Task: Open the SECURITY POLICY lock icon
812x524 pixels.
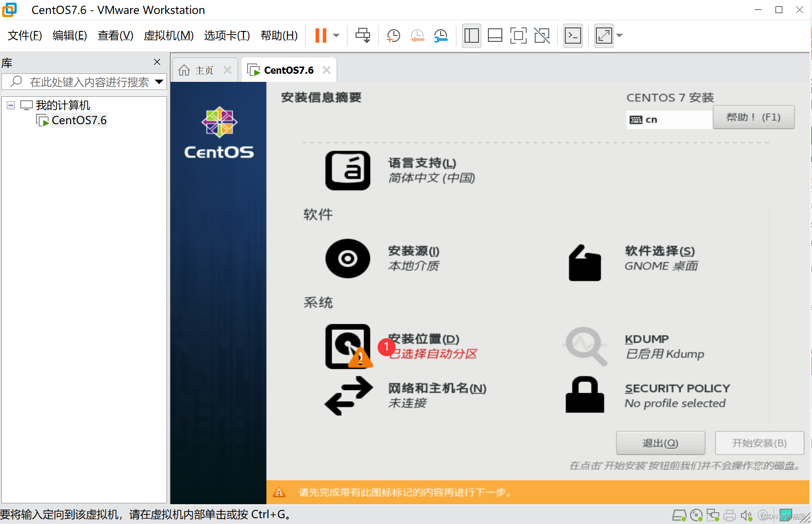Action: 585,394
